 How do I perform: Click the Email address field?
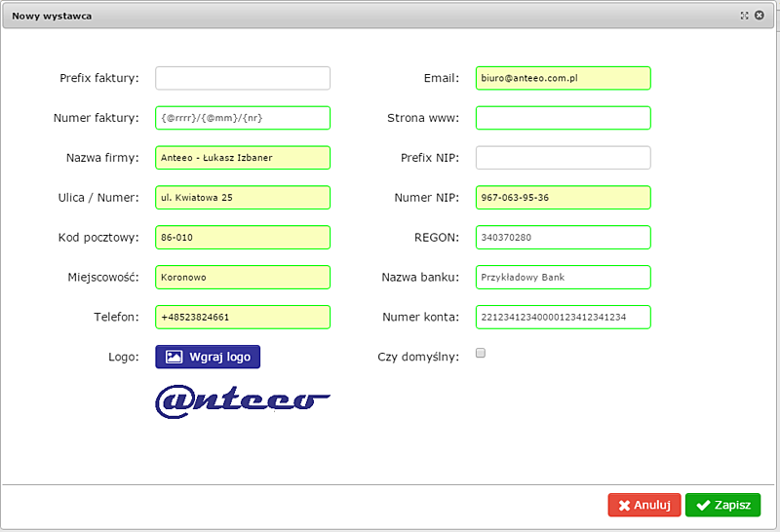563,78
